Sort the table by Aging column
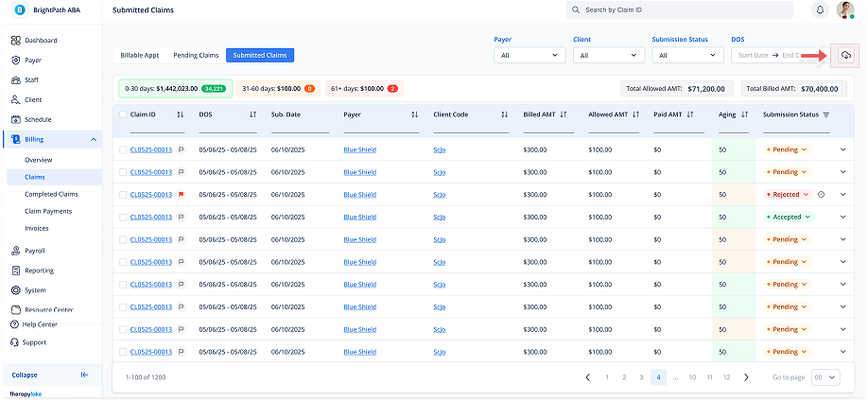868x402 pixels. [x=745, y=114]
